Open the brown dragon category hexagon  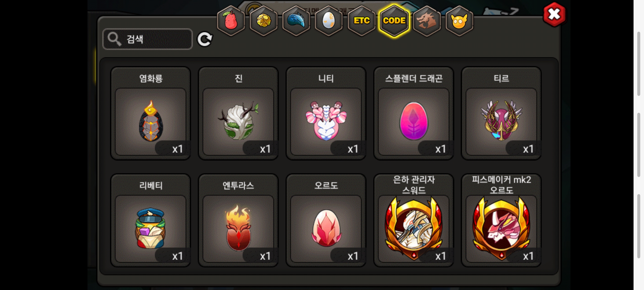click(427, 21)
